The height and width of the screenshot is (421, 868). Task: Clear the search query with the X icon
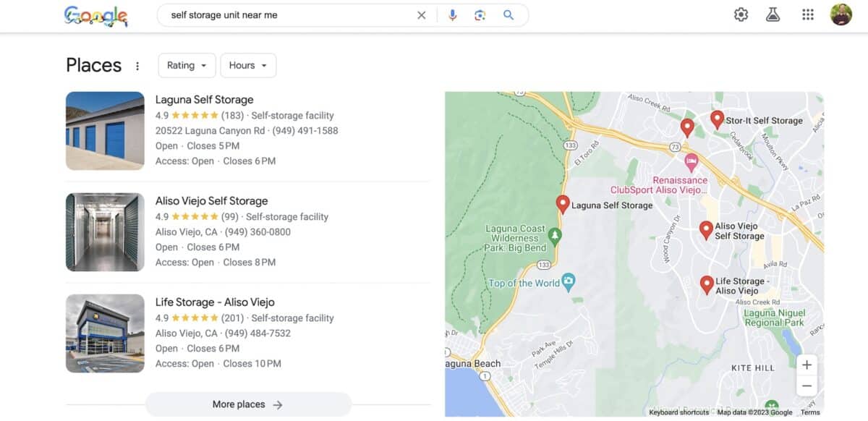pyautogui.click(x=422, y=14)
